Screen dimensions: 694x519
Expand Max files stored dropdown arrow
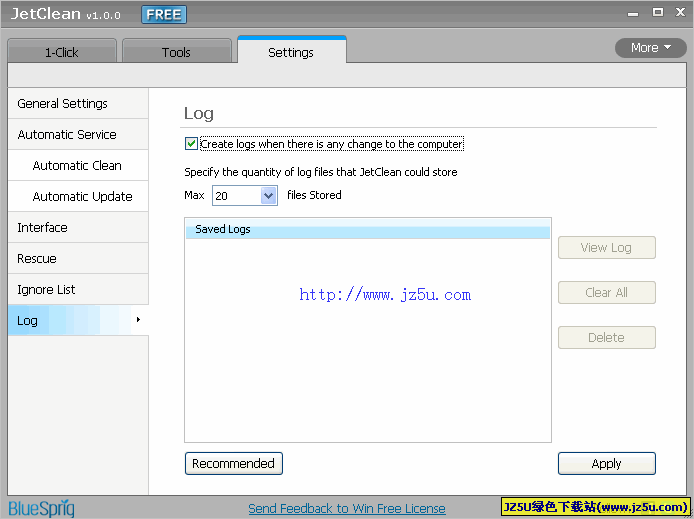[x=268, y=196]
